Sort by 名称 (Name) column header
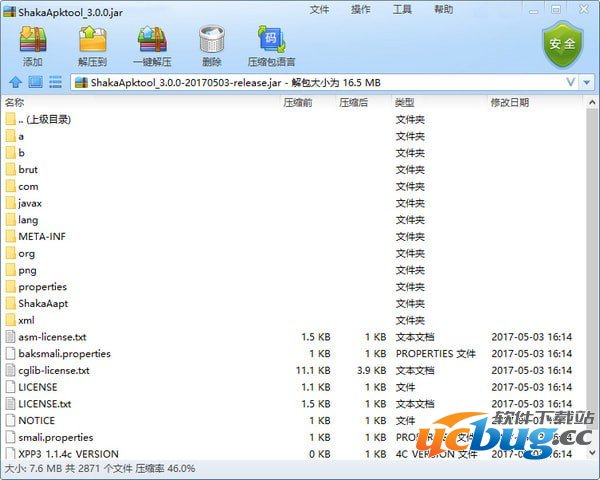Screen dimensions: 600x480 coord(15,103)
